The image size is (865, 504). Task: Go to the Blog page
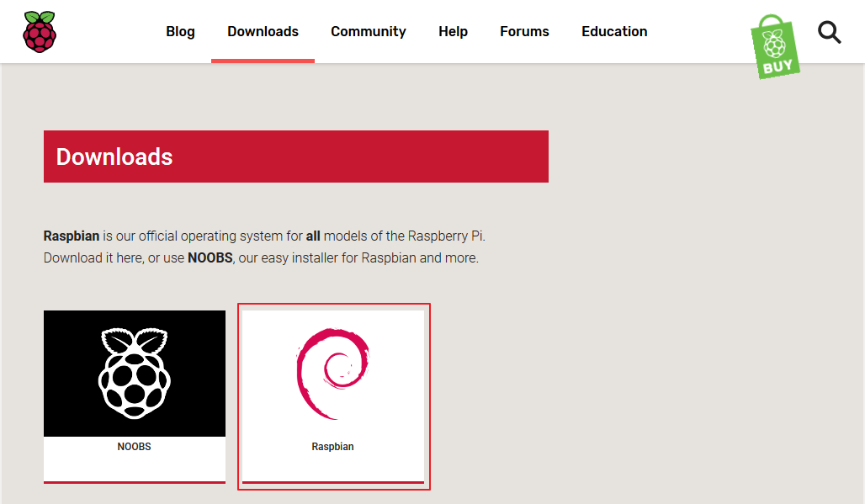pos(180,32)
